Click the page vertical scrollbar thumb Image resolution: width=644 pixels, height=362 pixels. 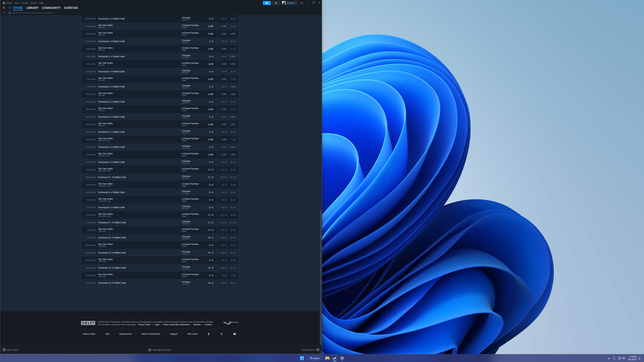coord(321,277)
